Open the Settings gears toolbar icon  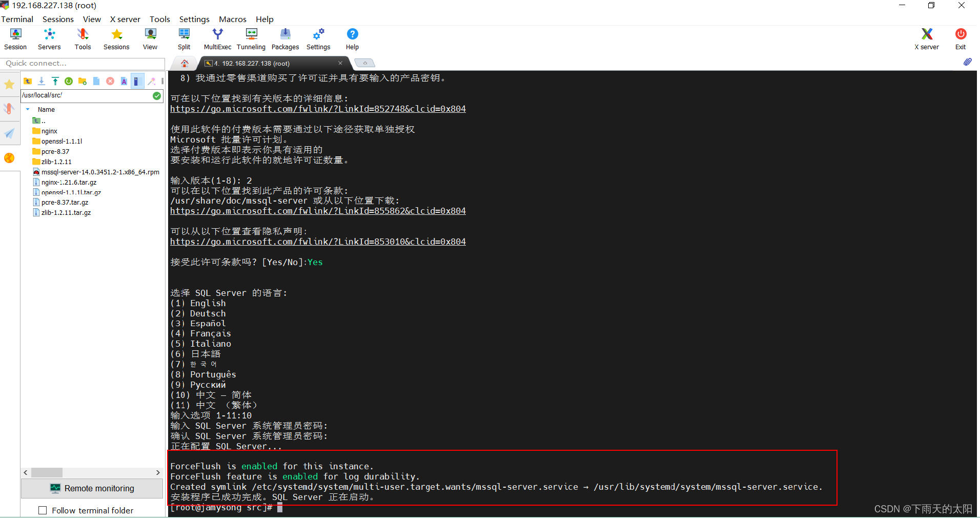coord(318,39)
